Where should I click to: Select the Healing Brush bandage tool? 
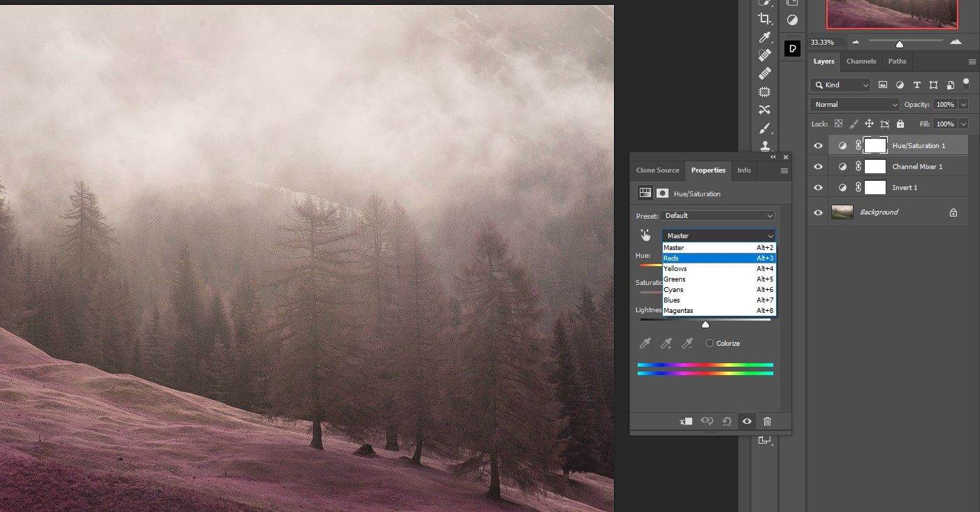pos(765,73)
